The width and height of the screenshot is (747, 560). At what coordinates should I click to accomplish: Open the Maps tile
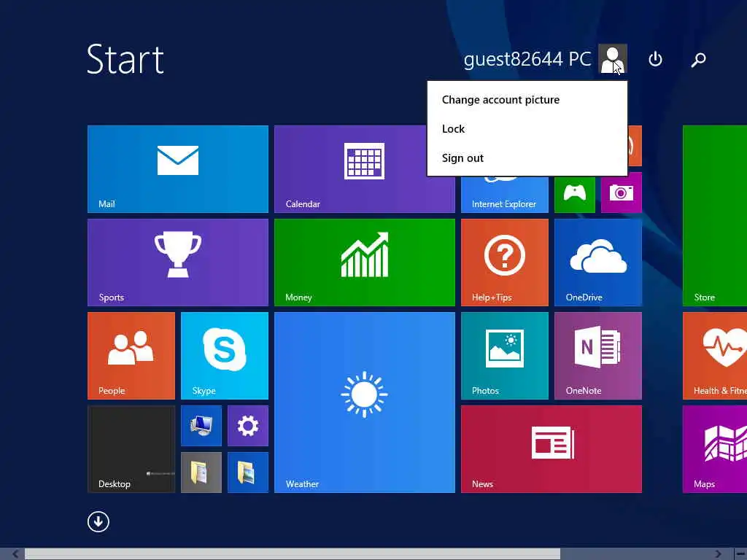tap(715, 449)
